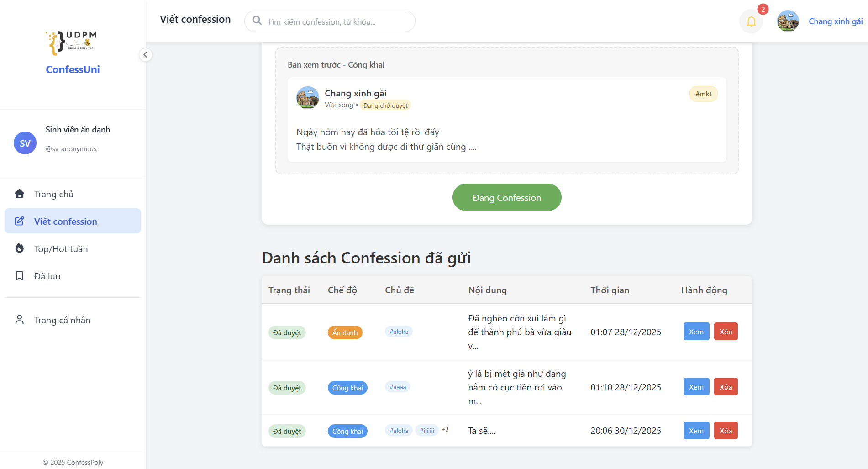View the 01:07 28/12/2025 confession with Xem

pos(696,332)
